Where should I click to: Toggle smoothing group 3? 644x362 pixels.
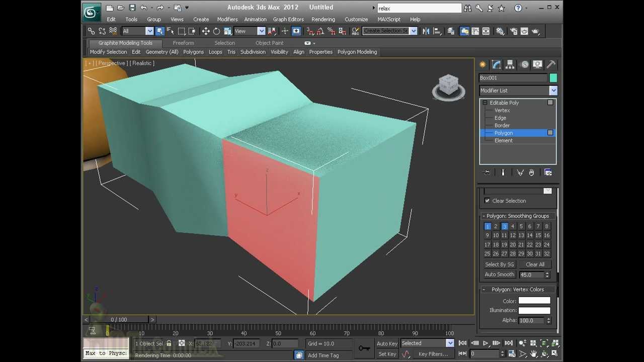point(504,226)
